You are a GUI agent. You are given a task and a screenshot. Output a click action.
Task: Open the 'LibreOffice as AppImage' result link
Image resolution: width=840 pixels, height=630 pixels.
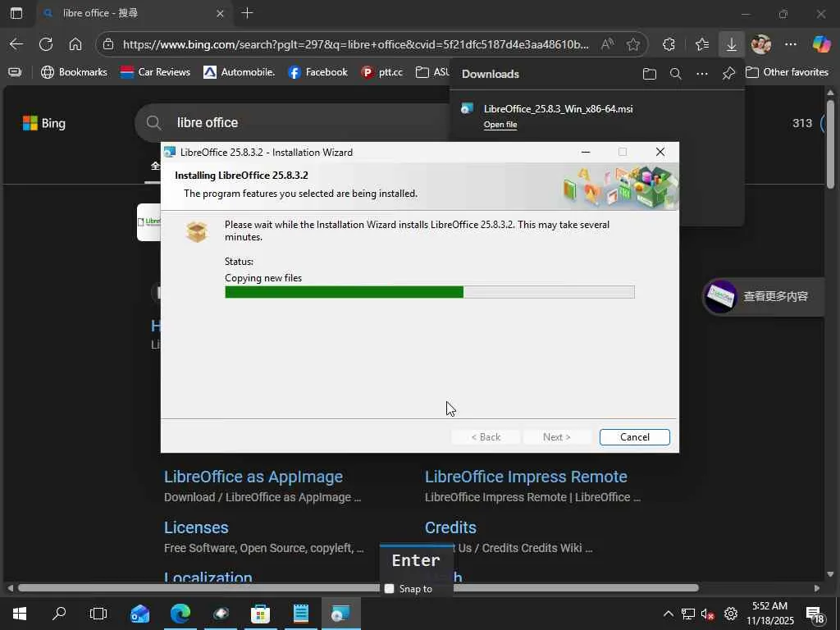tap(253, 477)
